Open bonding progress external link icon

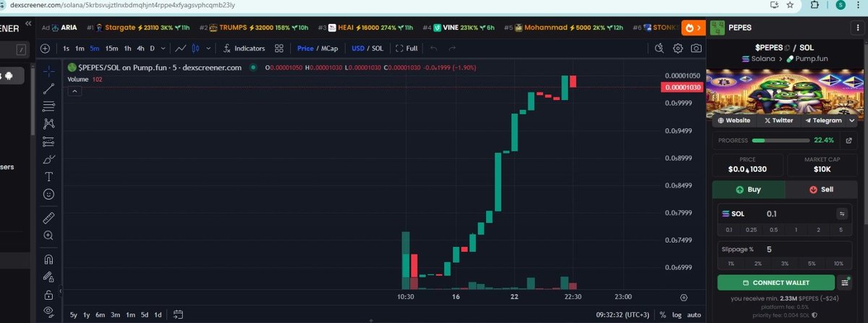pyautogui.click(x=848, y=140)
